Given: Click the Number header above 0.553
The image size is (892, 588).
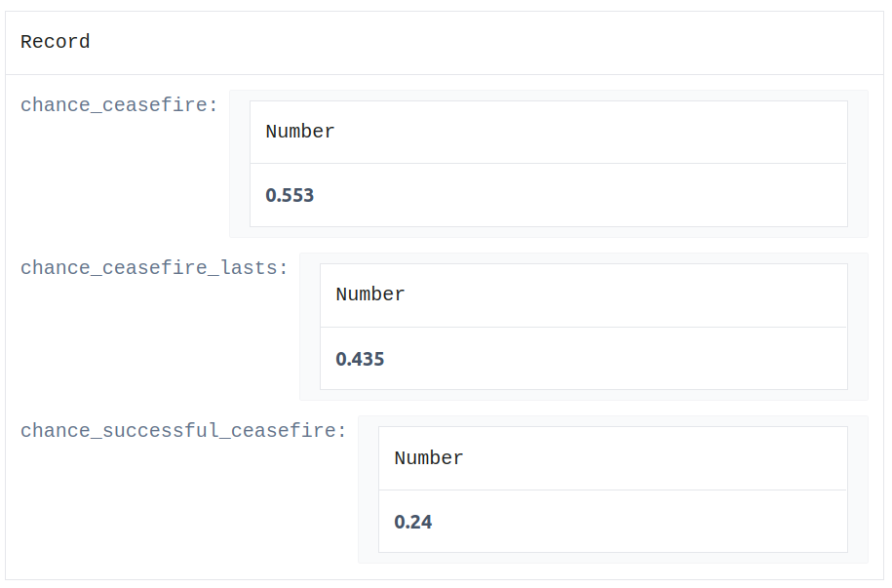Looking at the screenshot, I should pyautogui.click(x=300, y=132).
